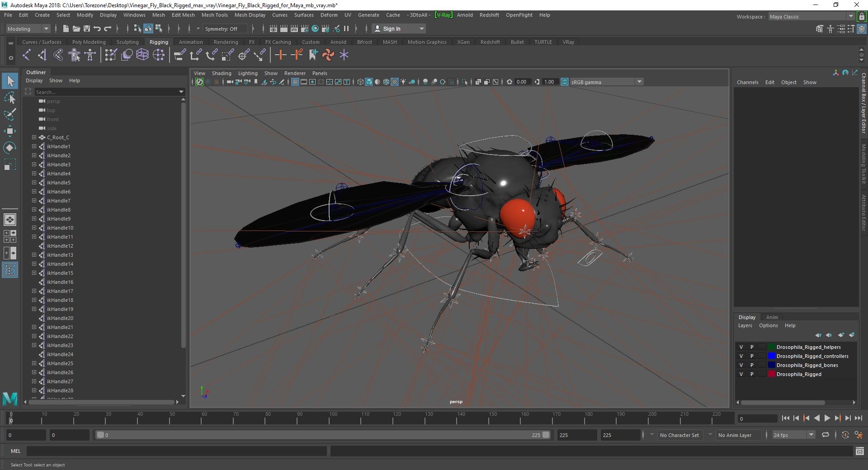Click the Create IK Handle shelf icon
The width and height of the screenshot is (868, 470).
pos(42,55)
